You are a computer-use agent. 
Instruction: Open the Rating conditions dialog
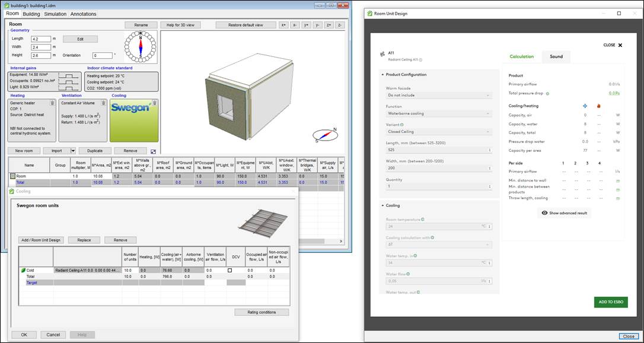261,312
